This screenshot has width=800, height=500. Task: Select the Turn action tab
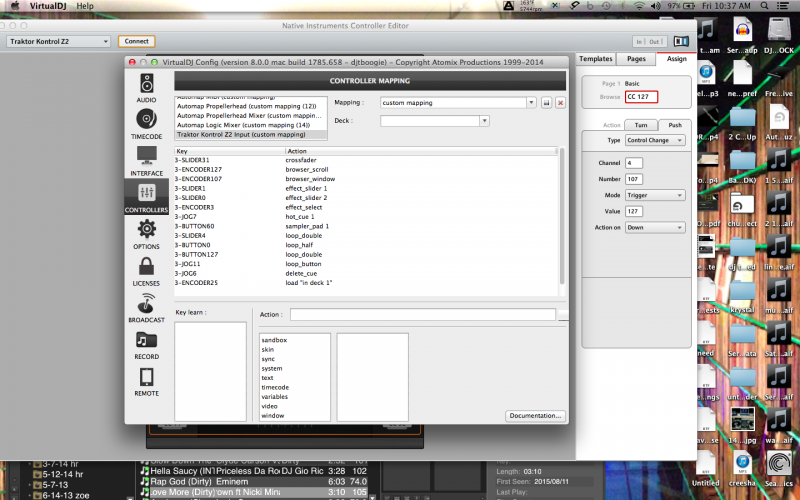641,125
